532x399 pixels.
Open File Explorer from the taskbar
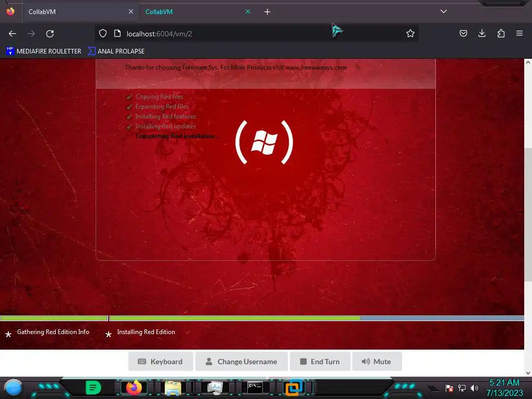click(x=173, y=388)
